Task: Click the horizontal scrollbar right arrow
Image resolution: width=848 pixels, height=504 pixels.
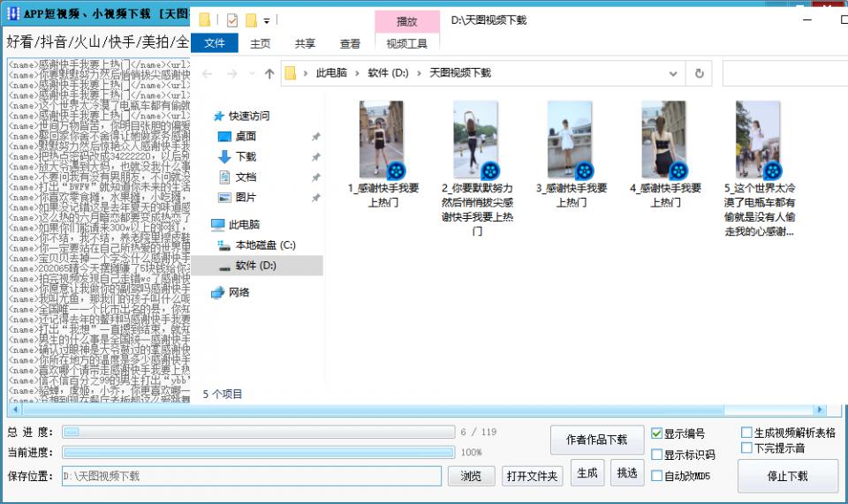Action: click(x=820, y=410)
